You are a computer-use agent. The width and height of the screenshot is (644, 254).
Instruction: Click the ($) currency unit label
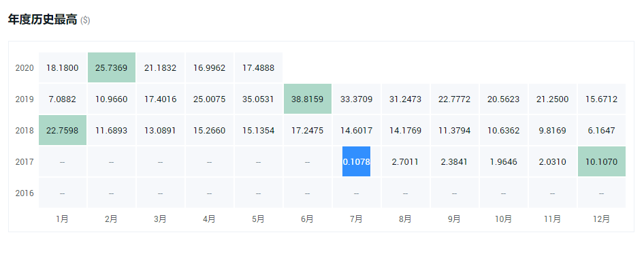click(85, 20)
